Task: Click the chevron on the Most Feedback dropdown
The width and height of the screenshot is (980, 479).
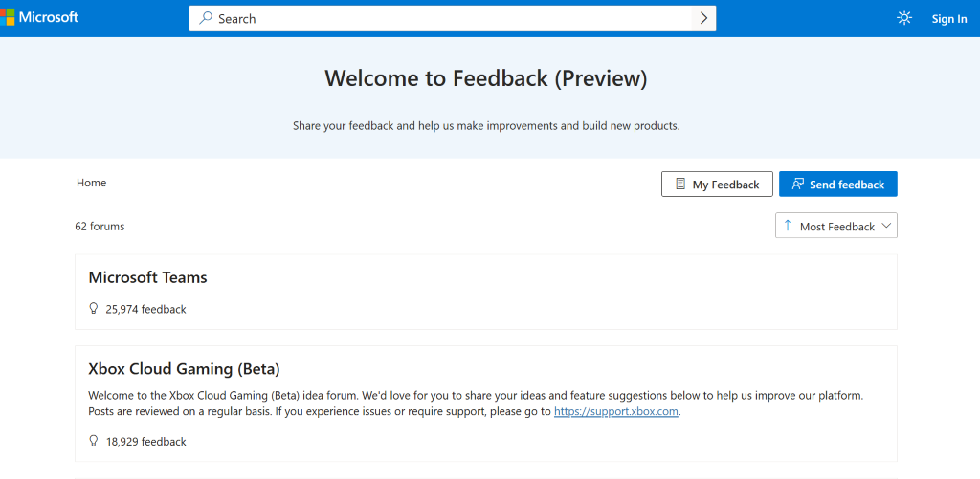Action: (885, 226)
